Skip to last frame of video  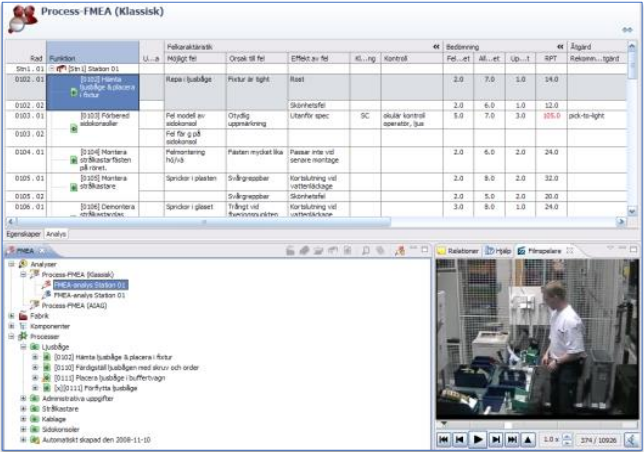pyautogui.click(x=512, y=439)
